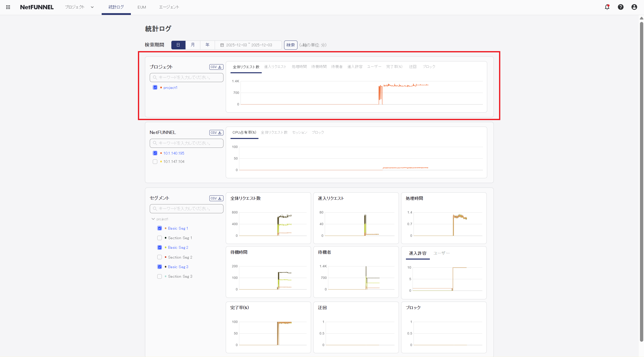
Task: Click the calendar icon in the date field
Action: pos(222,45)
